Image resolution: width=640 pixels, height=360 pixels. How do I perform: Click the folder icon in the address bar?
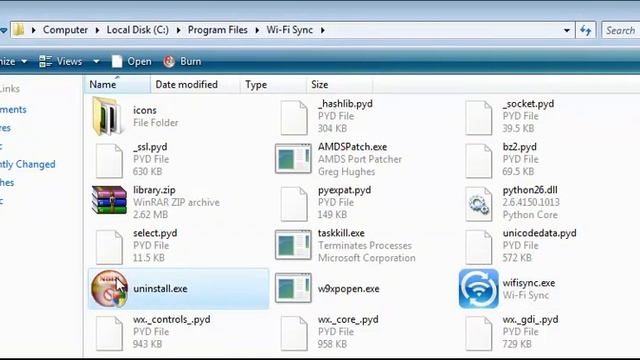tap(18, 29)
